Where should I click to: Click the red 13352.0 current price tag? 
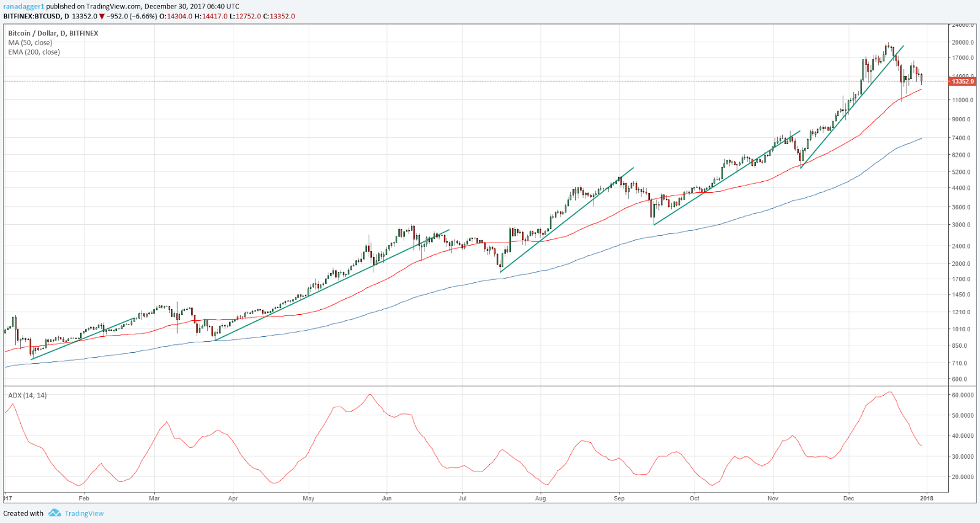tap(962, 81)
